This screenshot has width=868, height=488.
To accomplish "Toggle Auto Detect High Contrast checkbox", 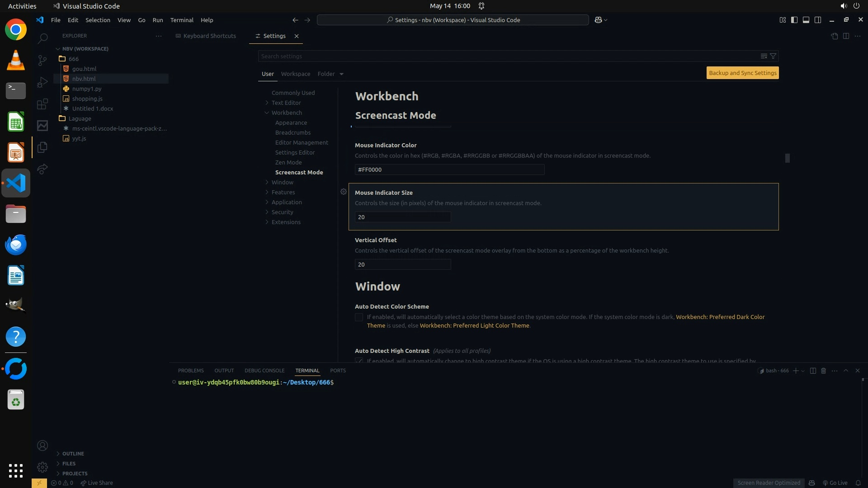I will point(359,361).
